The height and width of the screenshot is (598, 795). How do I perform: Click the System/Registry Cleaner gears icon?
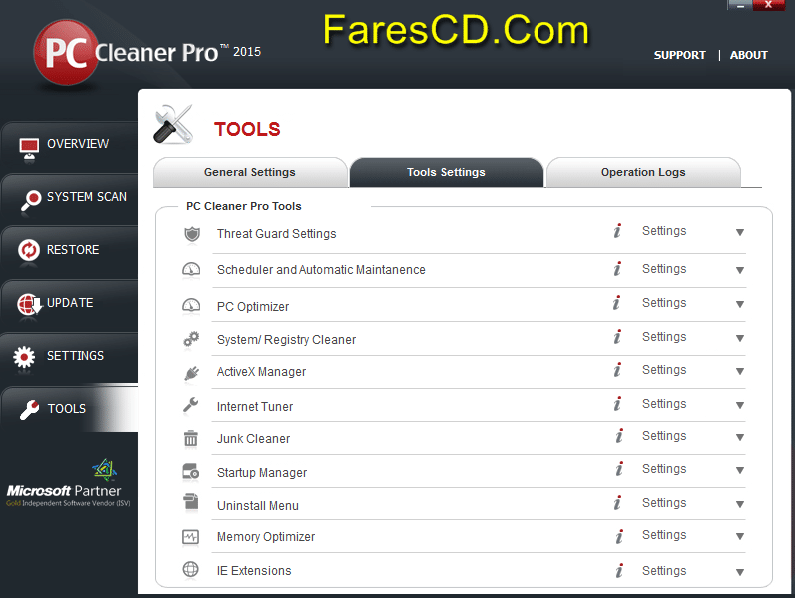[x=191, y=339]
